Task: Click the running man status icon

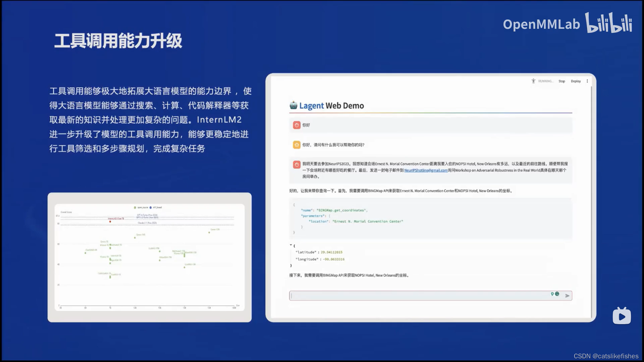Action: (x=533, y=81)
